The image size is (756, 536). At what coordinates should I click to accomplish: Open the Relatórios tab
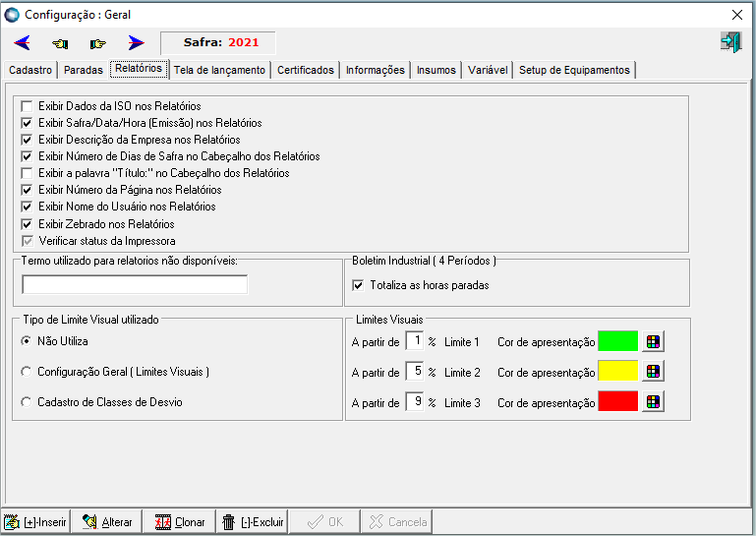tap(139, 69)
